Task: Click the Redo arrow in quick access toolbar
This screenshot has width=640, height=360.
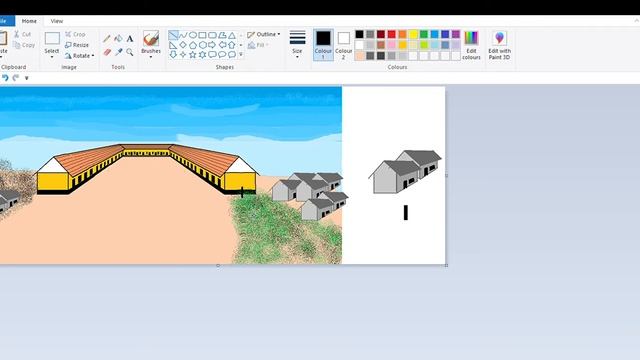Action: click(x=16, y=78)
